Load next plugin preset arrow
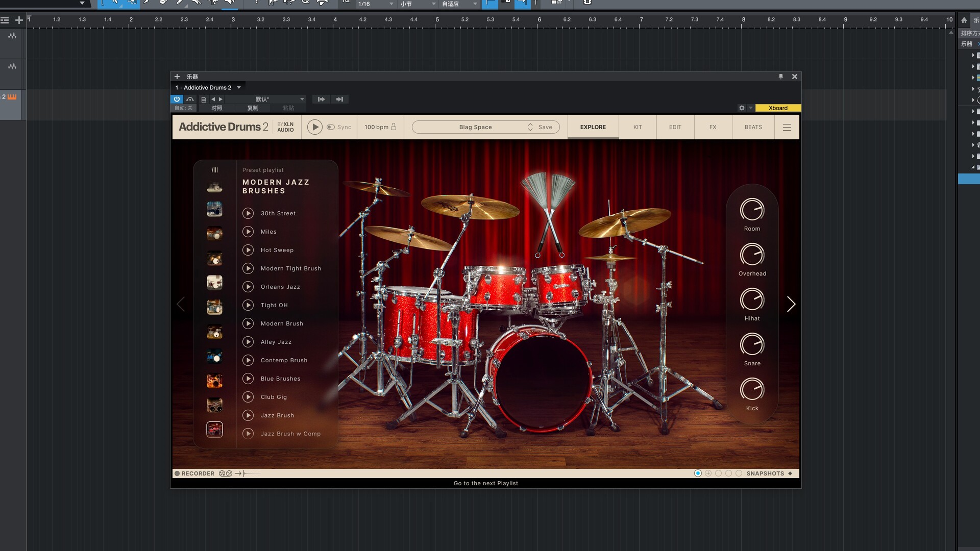This screenshot has width=980, height=551. [220, 99]
